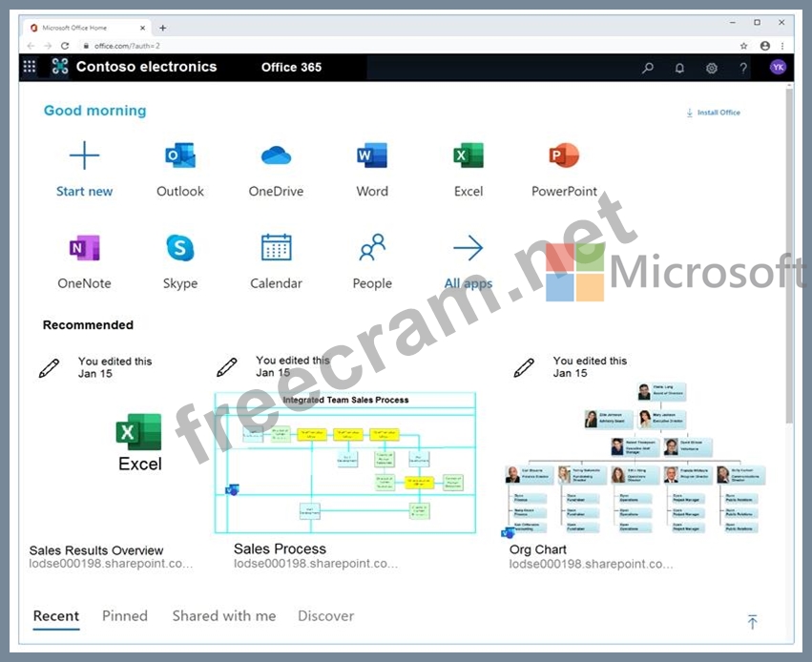This screenshot has height=662, width=812.
Task: Click the Office 365 header link
Action: pos(291,68)
